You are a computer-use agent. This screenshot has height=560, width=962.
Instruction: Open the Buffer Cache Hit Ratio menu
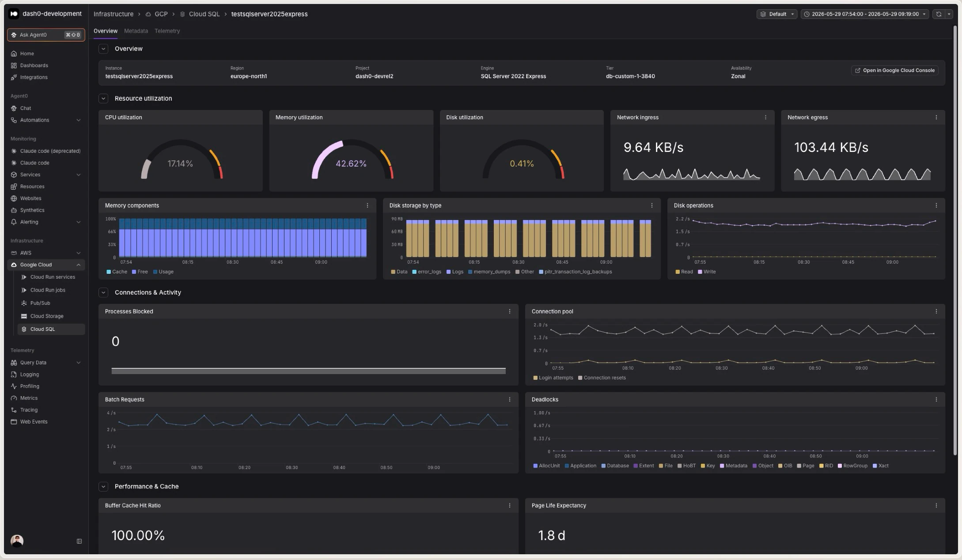(x=509, y=505)
